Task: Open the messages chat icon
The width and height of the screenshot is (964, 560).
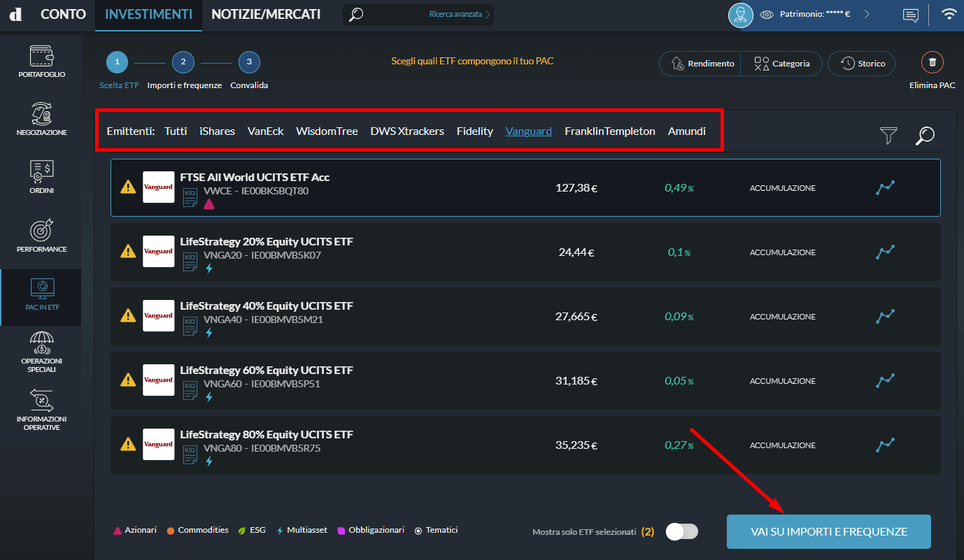Action: (910, 15)
